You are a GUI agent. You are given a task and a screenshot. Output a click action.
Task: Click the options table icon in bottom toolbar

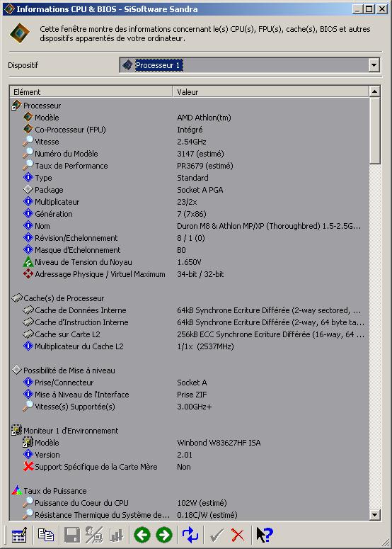click(x=19, y=536)
